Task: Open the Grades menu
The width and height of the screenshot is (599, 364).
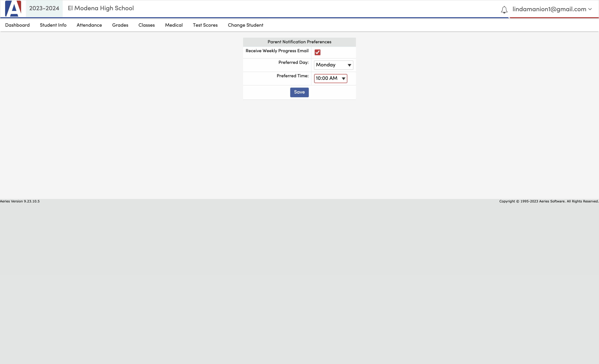Action: (x=120, y=25)
